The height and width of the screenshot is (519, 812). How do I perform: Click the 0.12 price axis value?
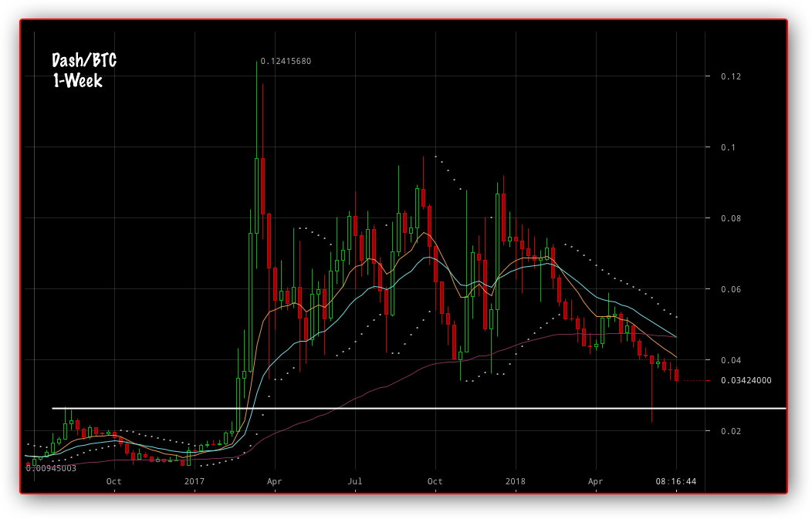tap(731, 76)
